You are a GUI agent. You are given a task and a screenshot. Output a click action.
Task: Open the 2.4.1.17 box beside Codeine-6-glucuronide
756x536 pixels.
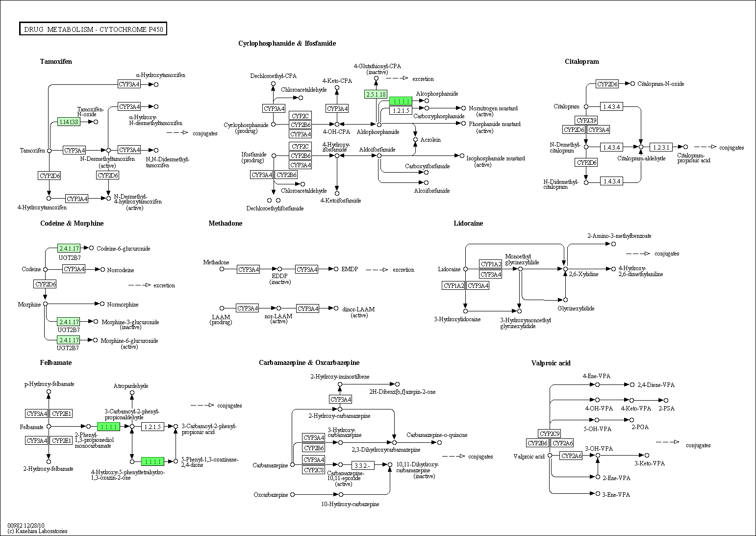click(69, 249)
